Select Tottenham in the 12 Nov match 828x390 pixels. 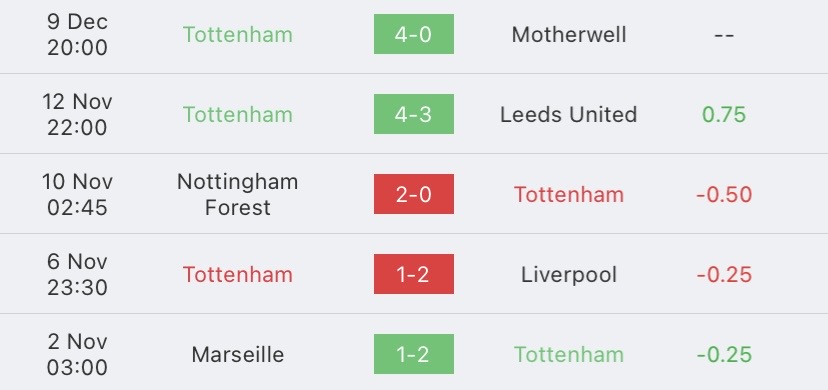pos(238,115)
